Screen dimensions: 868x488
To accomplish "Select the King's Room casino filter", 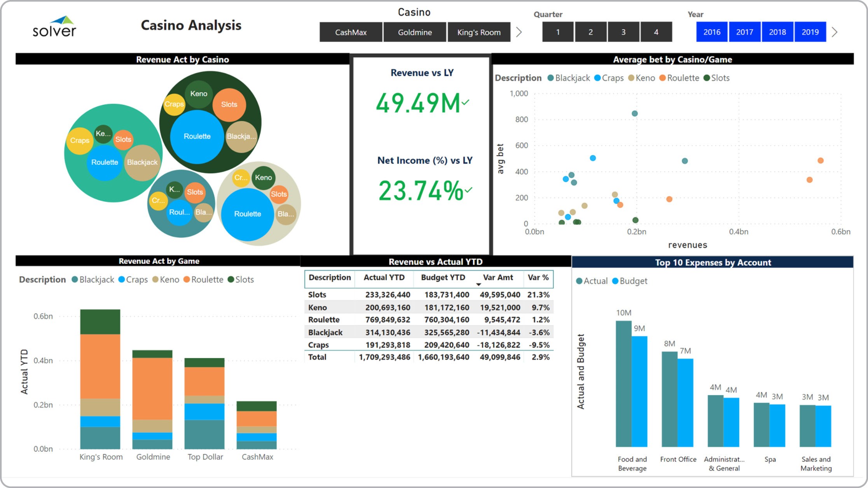I will coord(479,32).
